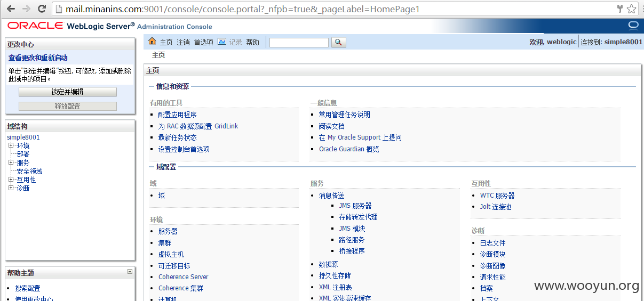Screen dimensions: 644x301
Task: Open 桥接程序 link
Action: pos(352,251)
